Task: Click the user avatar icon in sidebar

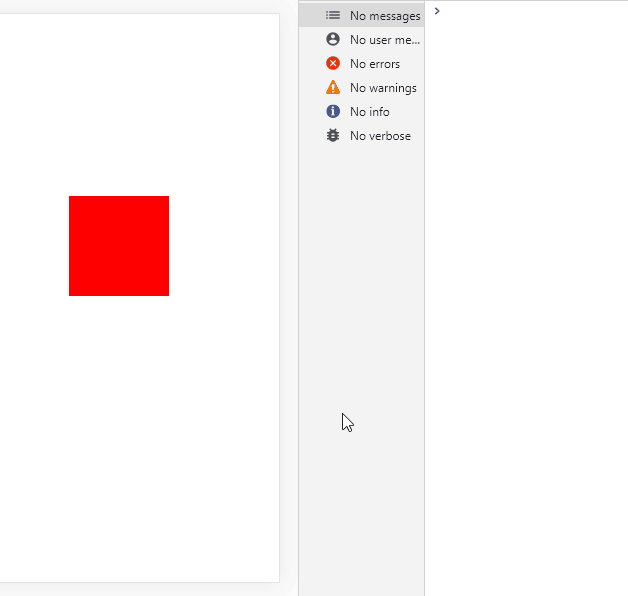Action: pos(333,39)
